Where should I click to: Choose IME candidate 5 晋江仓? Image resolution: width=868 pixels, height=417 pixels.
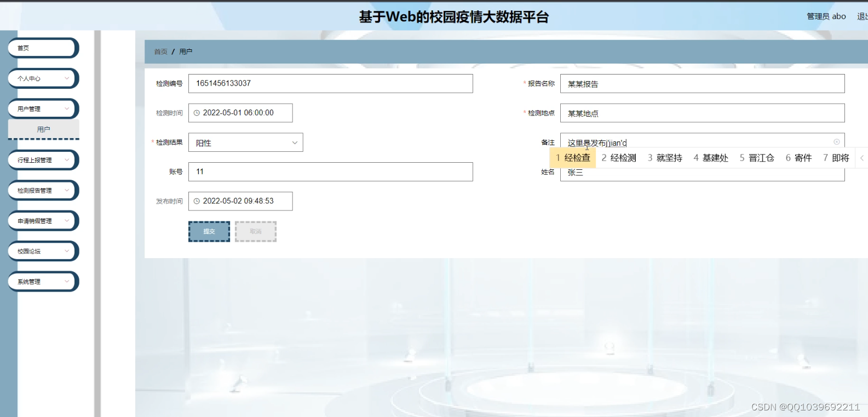click(757, 158)
